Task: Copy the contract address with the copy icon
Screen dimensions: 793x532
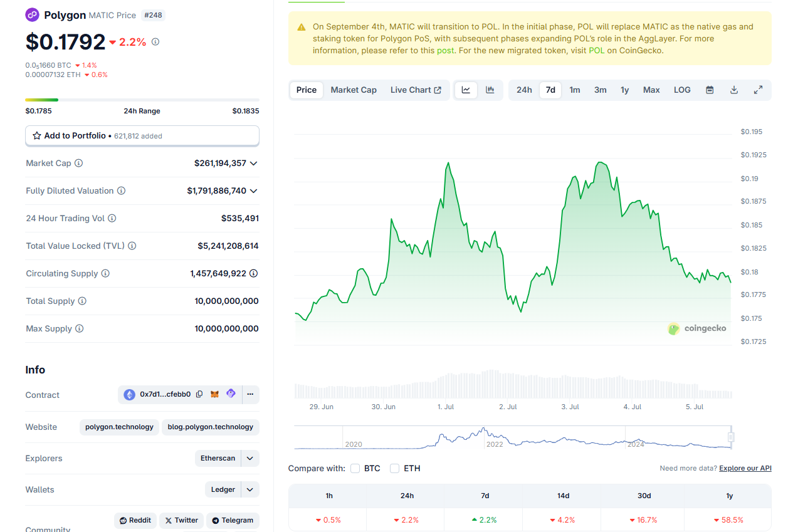Action: tap(199, 394)
